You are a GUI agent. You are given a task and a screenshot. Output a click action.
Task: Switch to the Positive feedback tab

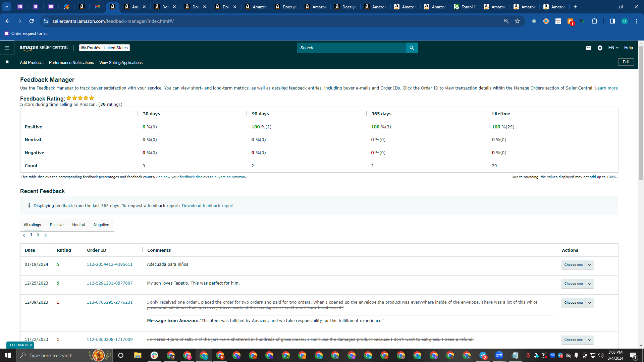[x=57, y=225]
